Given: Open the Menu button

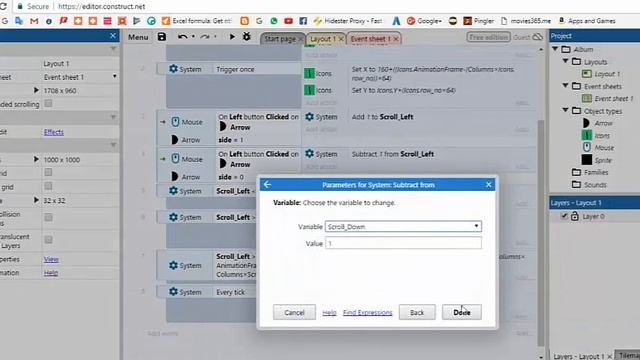Looking at the screenshot, I should (138, 37).
